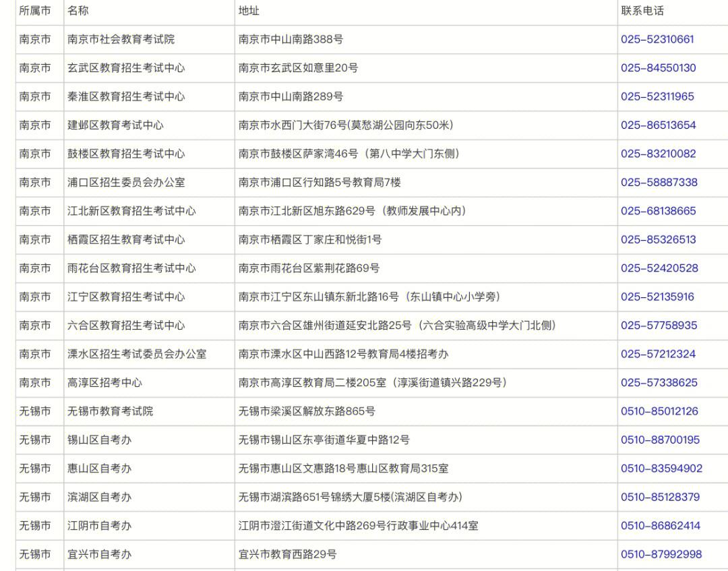Click phone number 025-85326513
Image resolution: width=728 pixels, height=571 pixels.
(x=658, y=239)
